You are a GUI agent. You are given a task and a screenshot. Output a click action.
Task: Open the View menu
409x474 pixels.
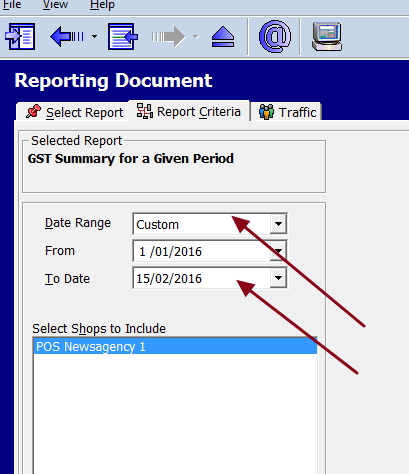coord(55,5)
